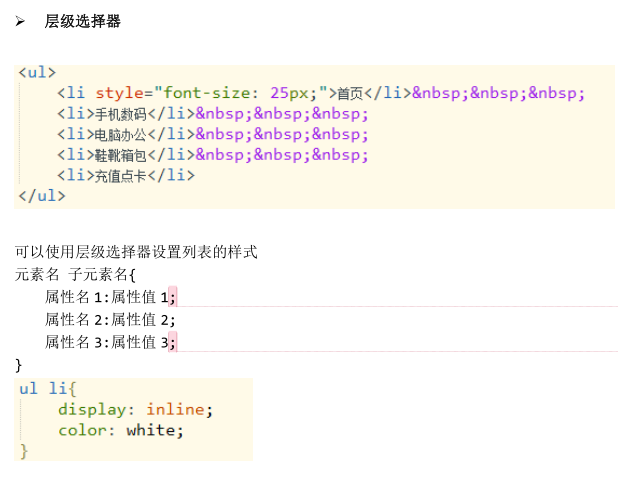This screenshot has width=618, height=490.
Task: Click the line '属性名 2:属性值 2;'
Action: point(110,319)
